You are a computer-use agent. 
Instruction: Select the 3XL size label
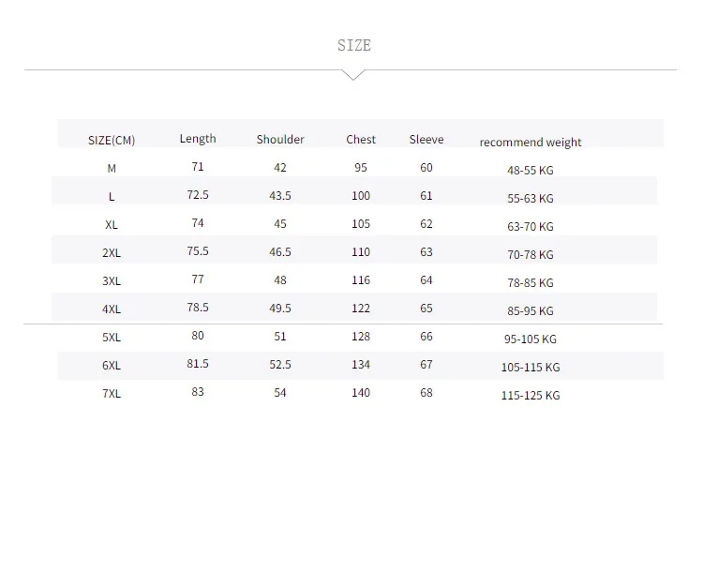coord(112,281)
